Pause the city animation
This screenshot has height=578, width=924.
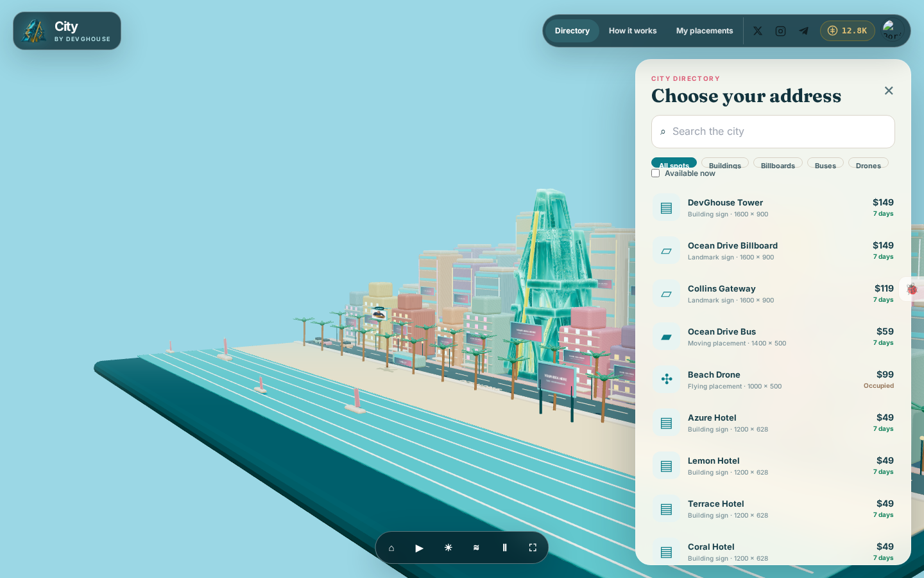click(504, 548)
